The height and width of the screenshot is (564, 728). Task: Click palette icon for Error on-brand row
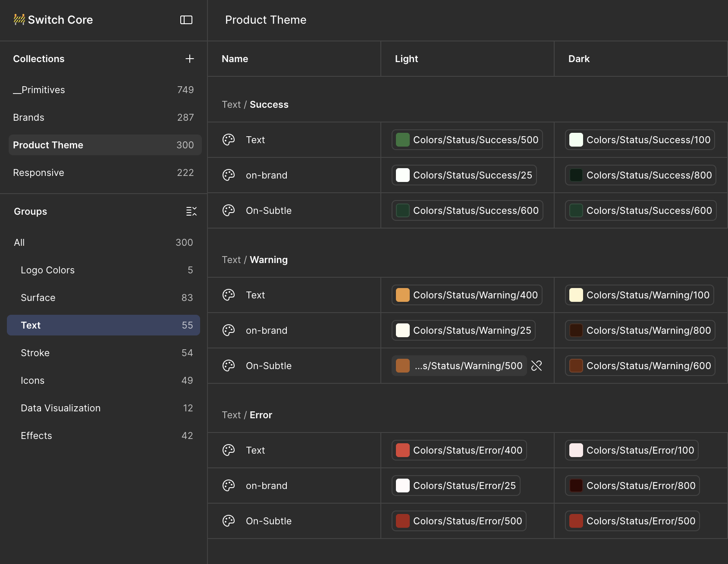click(x=229, y=486)
